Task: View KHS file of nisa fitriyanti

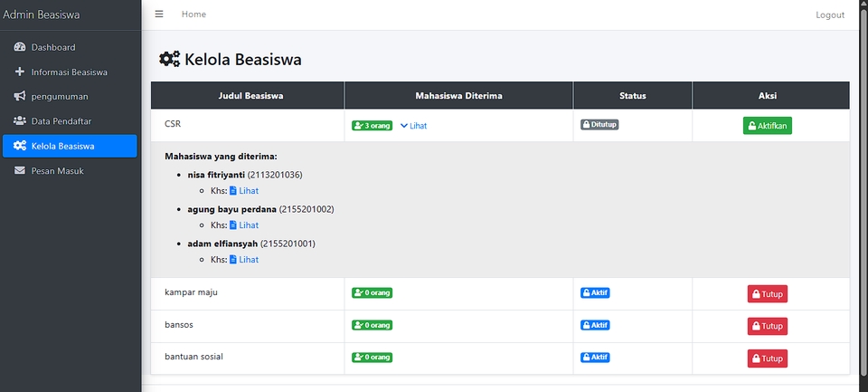Action: point(244,191)
